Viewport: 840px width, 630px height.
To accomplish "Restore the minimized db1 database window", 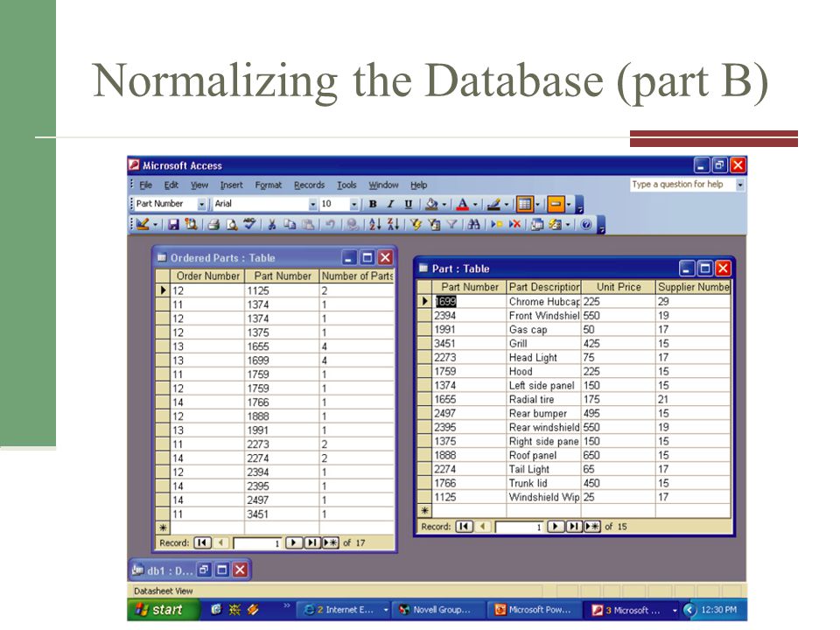I will (204, 570).
